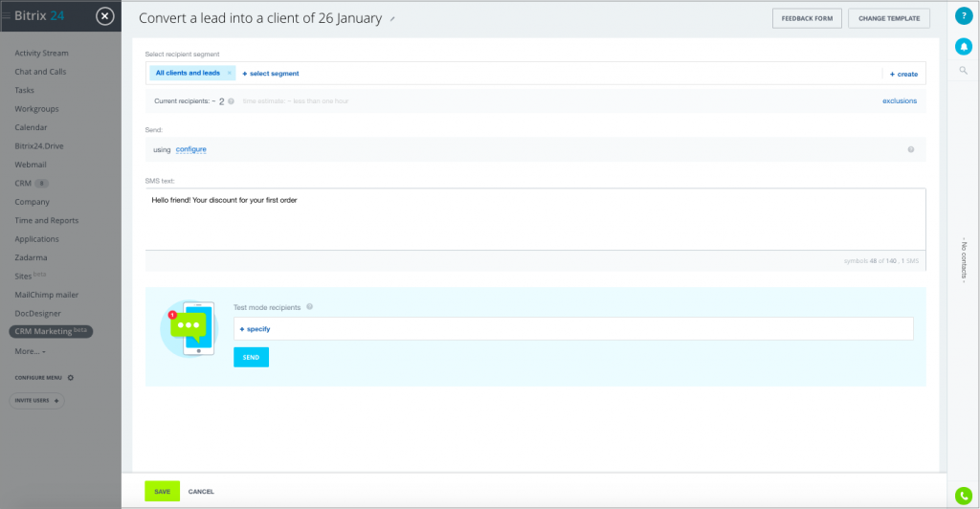
Task: Open the Calendar menu item
Action: [x=31, y=127]
